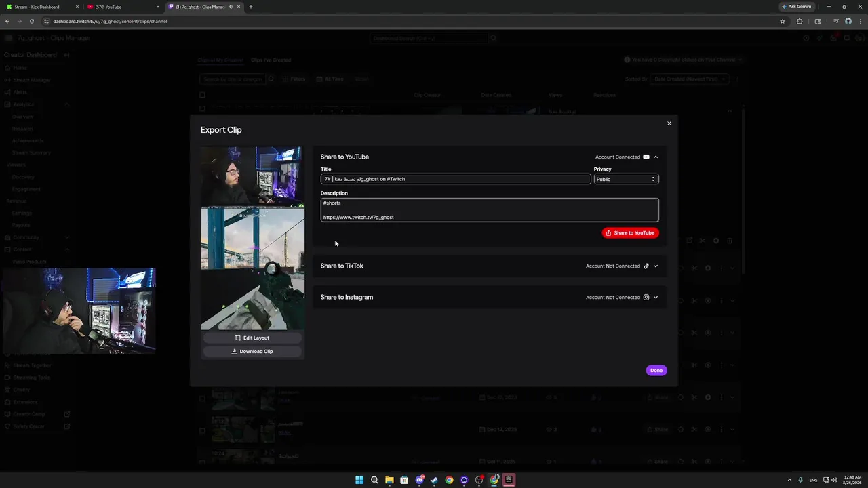Image resolution: width=868 pixels, height=488 pixels.
Task: Collapse the Creator Dashboard sidebar arrow
Action: point(66,55)
